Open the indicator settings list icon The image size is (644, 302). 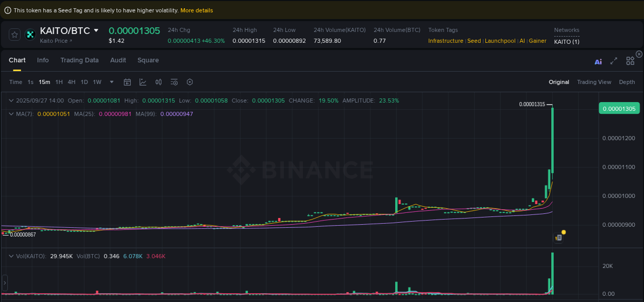[174, 82]
